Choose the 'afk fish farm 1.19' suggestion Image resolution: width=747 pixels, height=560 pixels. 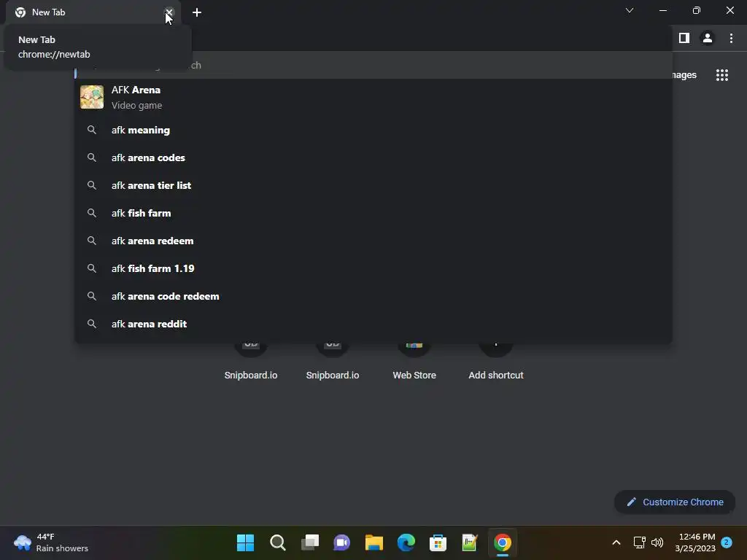coord(373,268)
